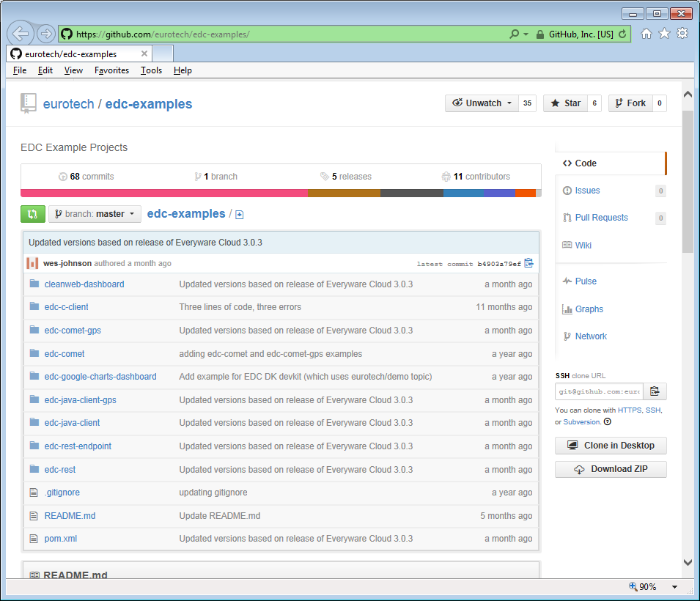Image resolution: width=700 pixels, height=601 pixels.
Task: Click the repository book icon by eurotech
Action: click(x=28, y=103)
